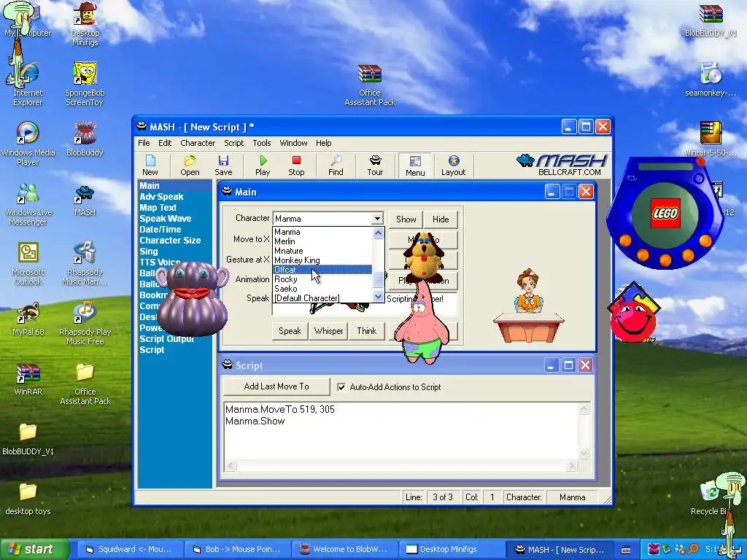Viewport: 747px width, 560px height.
Task: Select the desktop toys folder icon
Action: pos(28,499)
